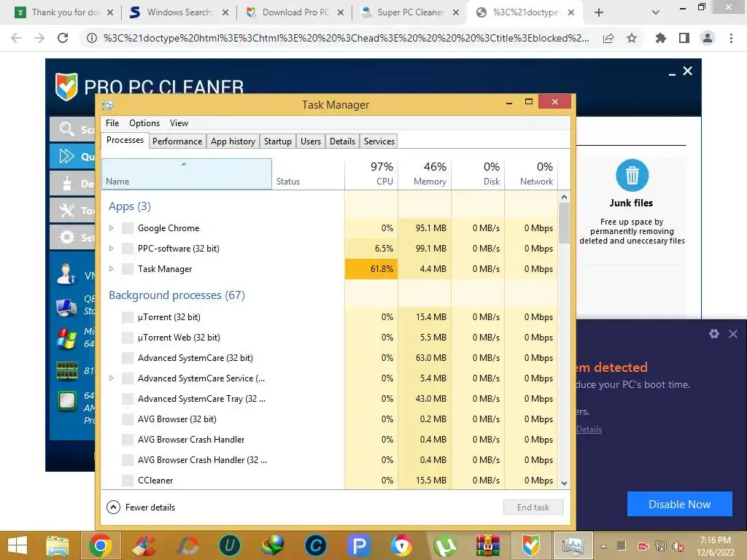The image size is (747, 560).
Task: Bookmark this page with the star icon
Action: [x=632, y=38]
